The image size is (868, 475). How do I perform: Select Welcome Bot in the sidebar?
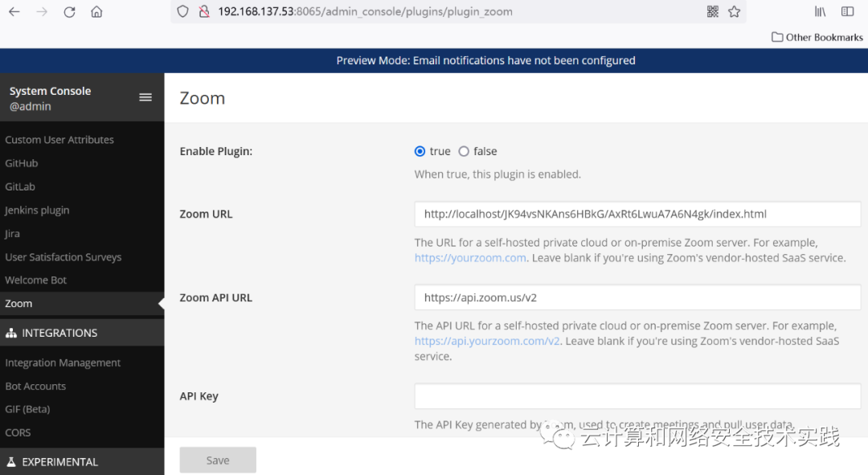[35, 280]
